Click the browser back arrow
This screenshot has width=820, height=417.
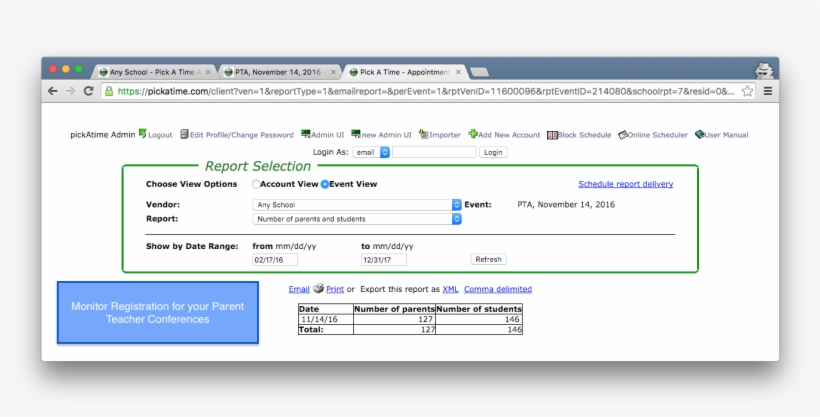(x=52, y=91)
